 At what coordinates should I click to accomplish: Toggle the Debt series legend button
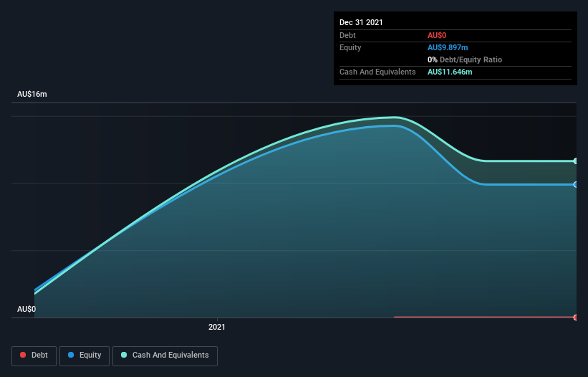(34, 355)
